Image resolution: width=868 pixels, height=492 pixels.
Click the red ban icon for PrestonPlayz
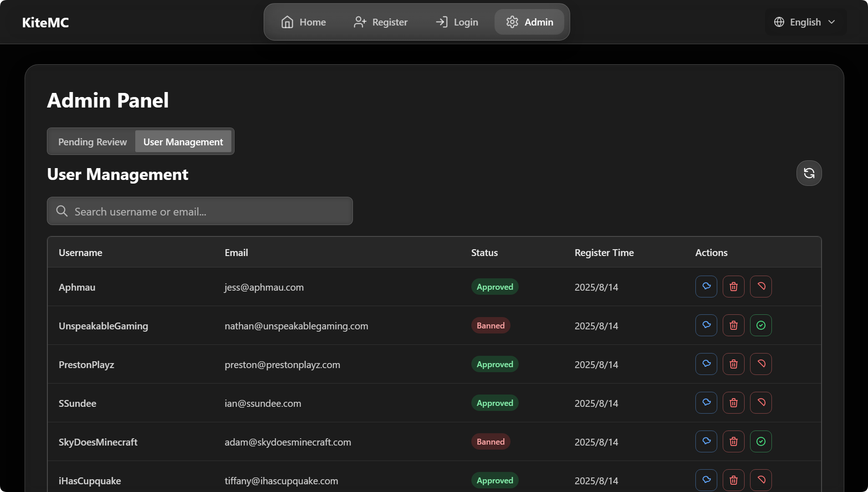(761, 364)
